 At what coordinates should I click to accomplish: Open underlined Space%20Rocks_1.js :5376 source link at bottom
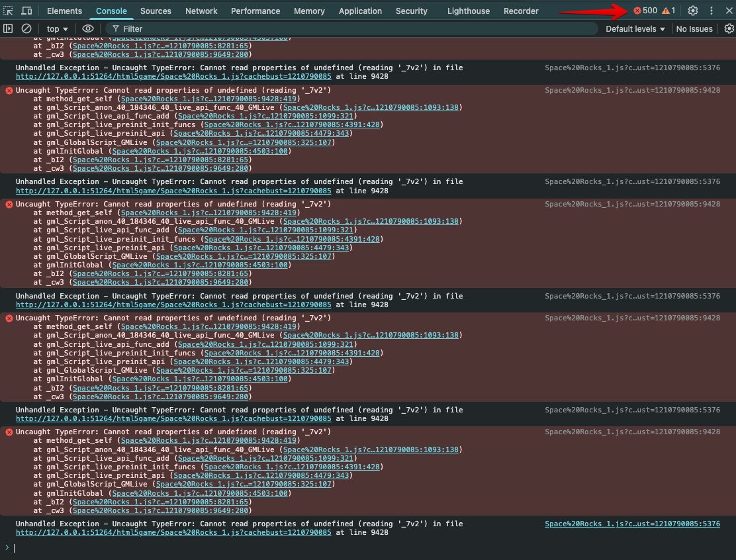click(x=632, y=524)
